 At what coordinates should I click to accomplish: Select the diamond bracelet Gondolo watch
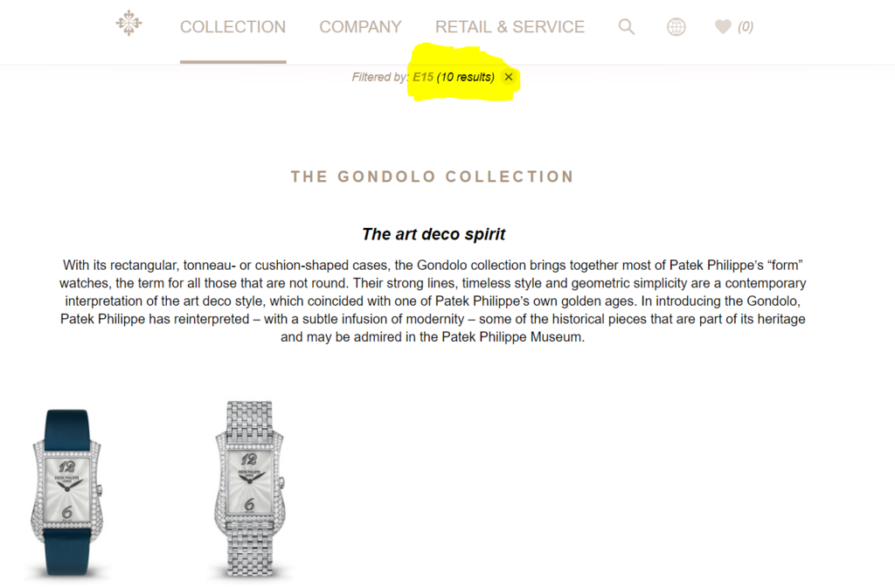[x=249, y=489]
